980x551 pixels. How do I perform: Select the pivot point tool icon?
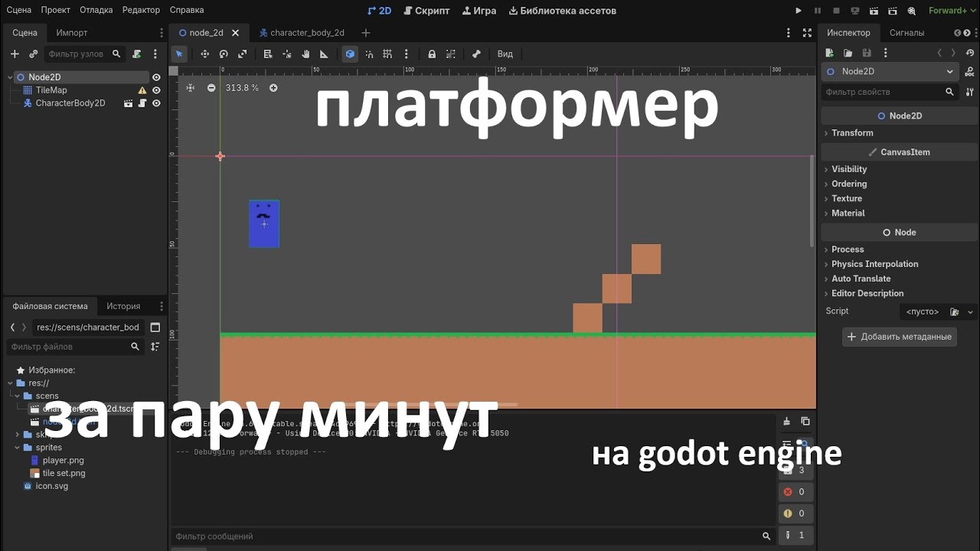point(287,54)
